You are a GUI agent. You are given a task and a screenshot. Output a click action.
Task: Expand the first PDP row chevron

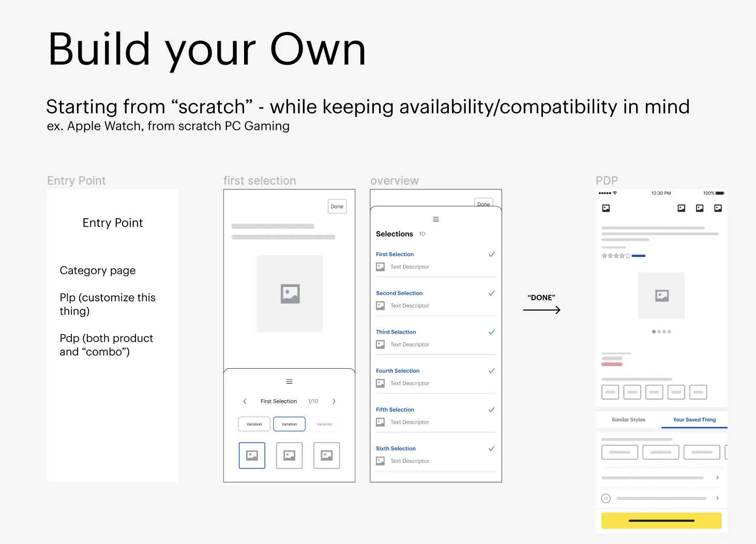[x=717, y=477]
